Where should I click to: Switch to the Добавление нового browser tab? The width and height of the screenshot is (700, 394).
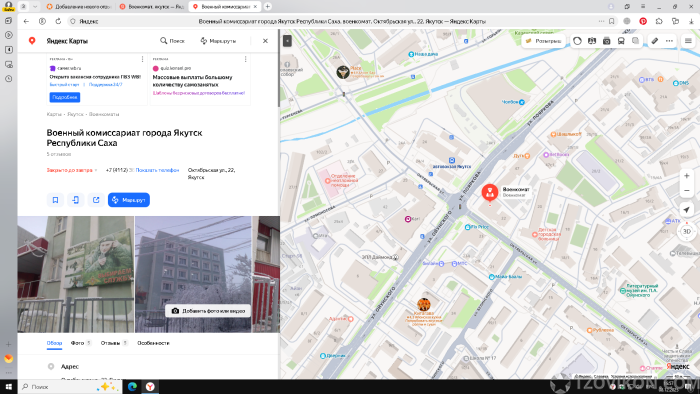pyautogui.click(x=79, y=7)
